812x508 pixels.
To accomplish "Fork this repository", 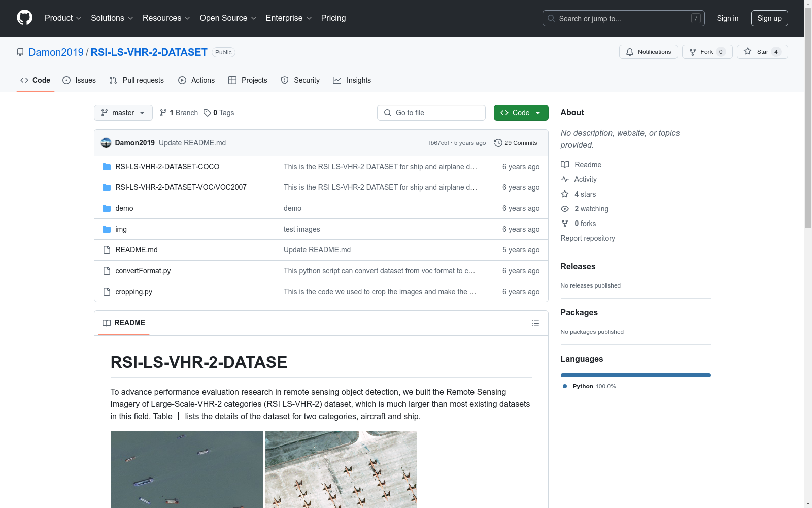I will point(707,52).
